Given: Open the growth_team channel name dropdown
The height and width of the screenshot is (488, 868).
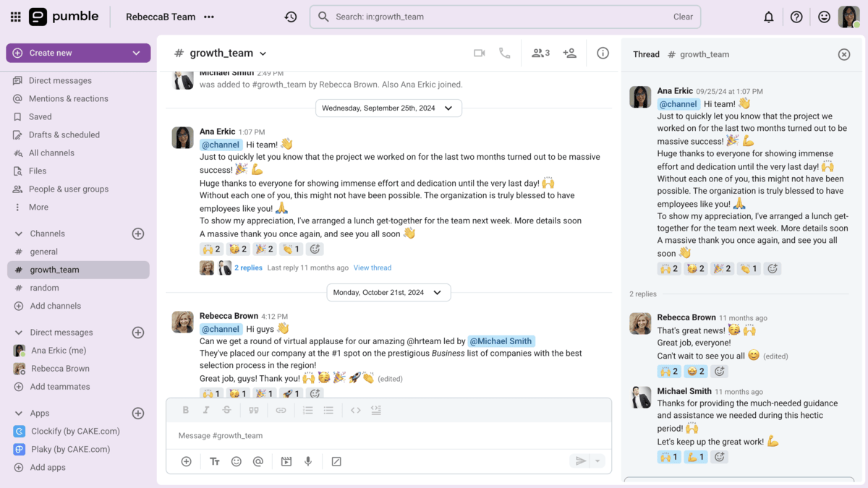Looking at the screenshot, I should coord(263,52).
